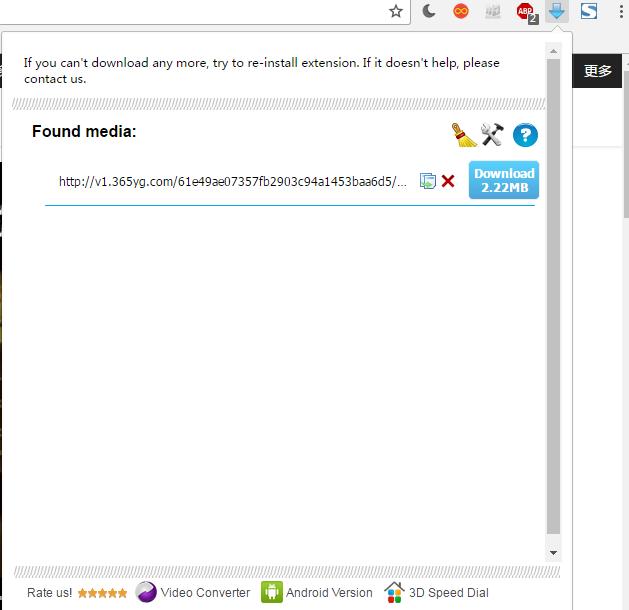
Task: Click the popup scrollbar up arrow
Action: click(x=554, y=51)
